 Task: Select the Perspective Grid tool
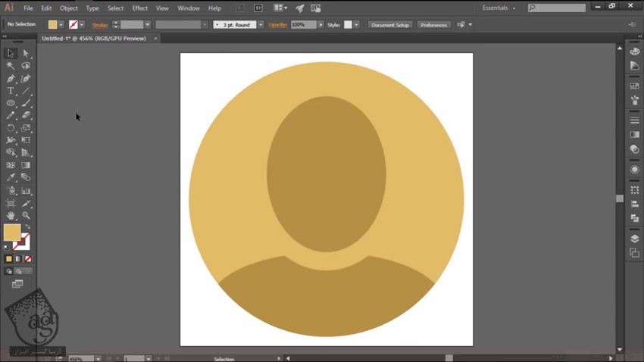[26, 153]
